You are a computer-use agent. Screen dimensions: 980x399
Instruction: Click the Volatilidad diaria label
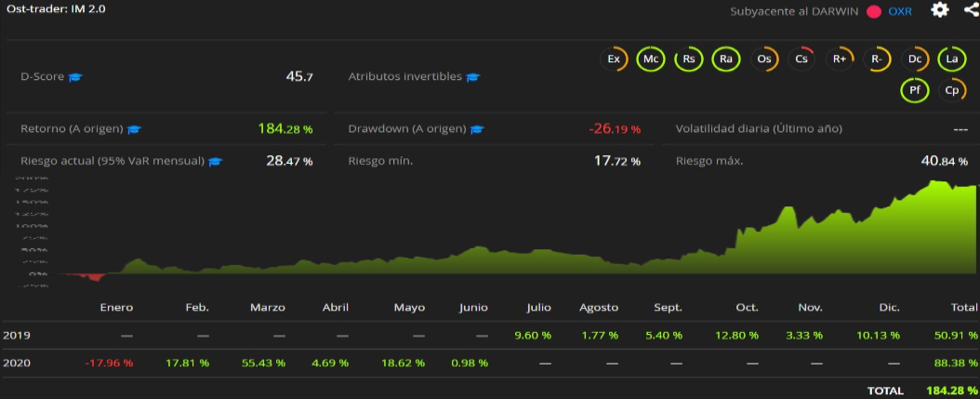click(759, 129)
